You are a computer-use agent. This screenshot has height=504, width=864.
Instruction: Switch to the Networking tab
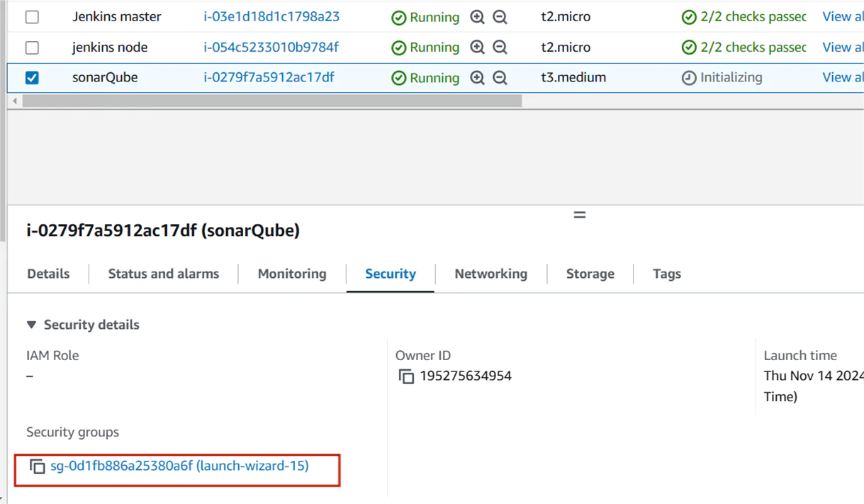491,274
